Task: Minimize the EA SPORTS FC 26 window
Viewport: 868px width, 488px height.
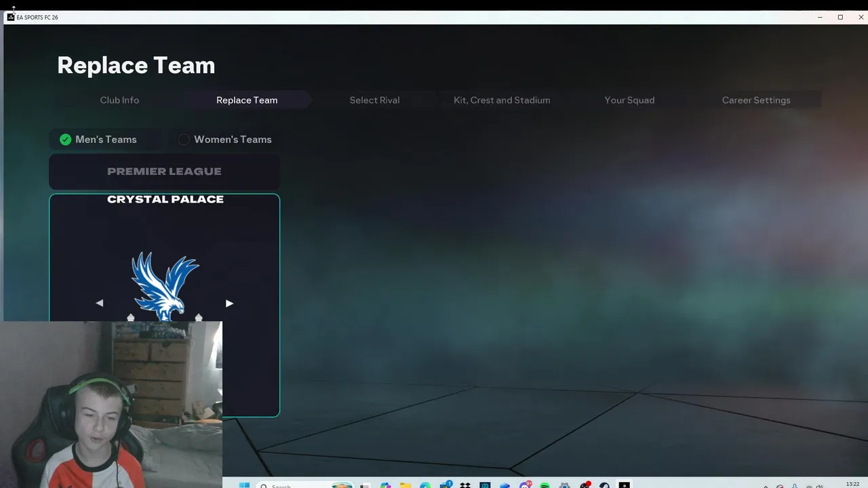Action: pos(821,17)
